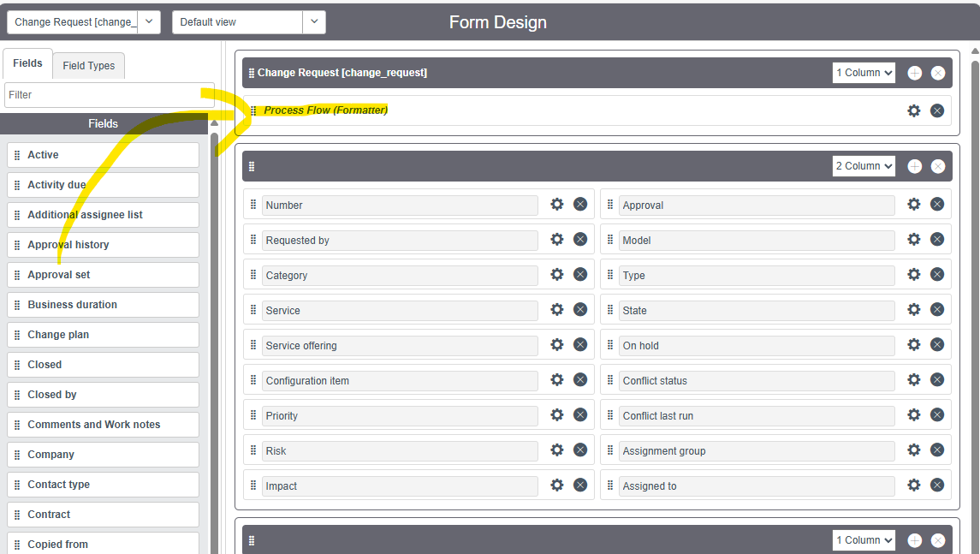Remove the 2 Column section with its X icon
The width and height of the screenshot is (980, 554).
pyautogui.click(x=936, y=165)
